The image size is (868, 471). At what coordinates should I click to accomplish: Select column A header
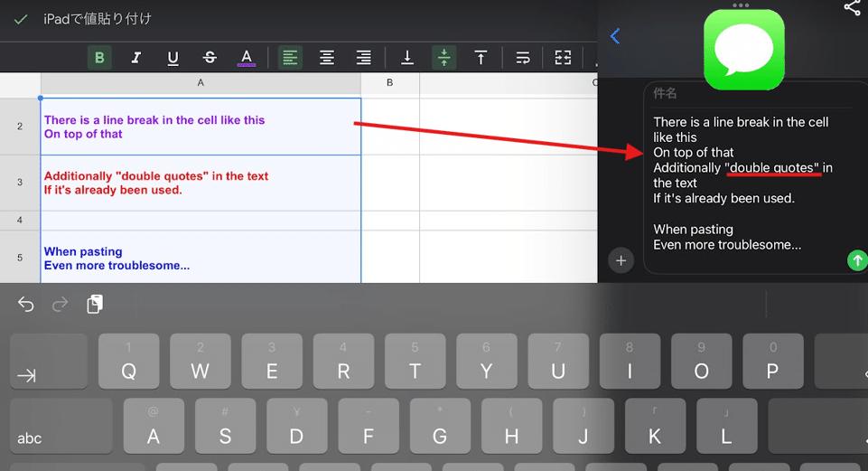tap(201, 83)
